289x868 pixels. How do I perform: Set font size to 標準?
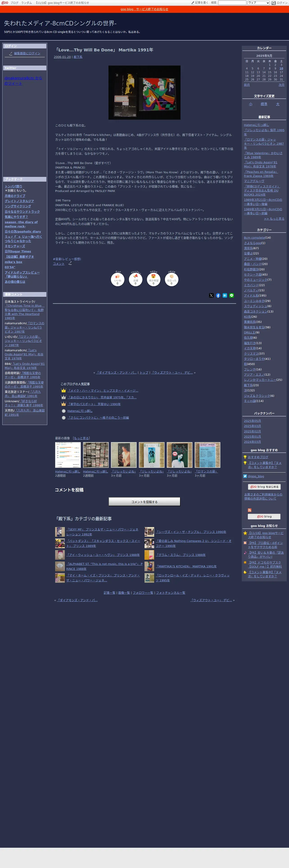coord(264,104)
